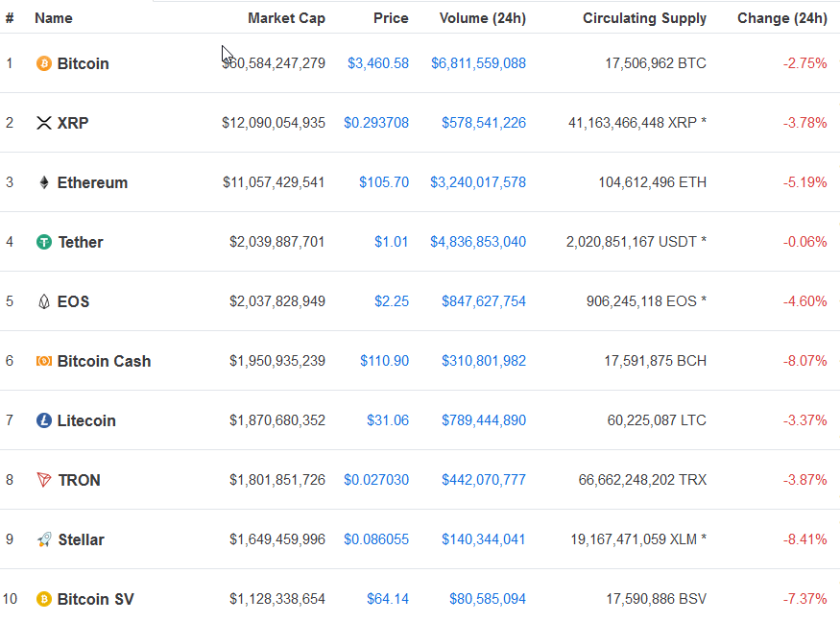
Task: Open the Litecoin name link
Action: click(86, 420)
